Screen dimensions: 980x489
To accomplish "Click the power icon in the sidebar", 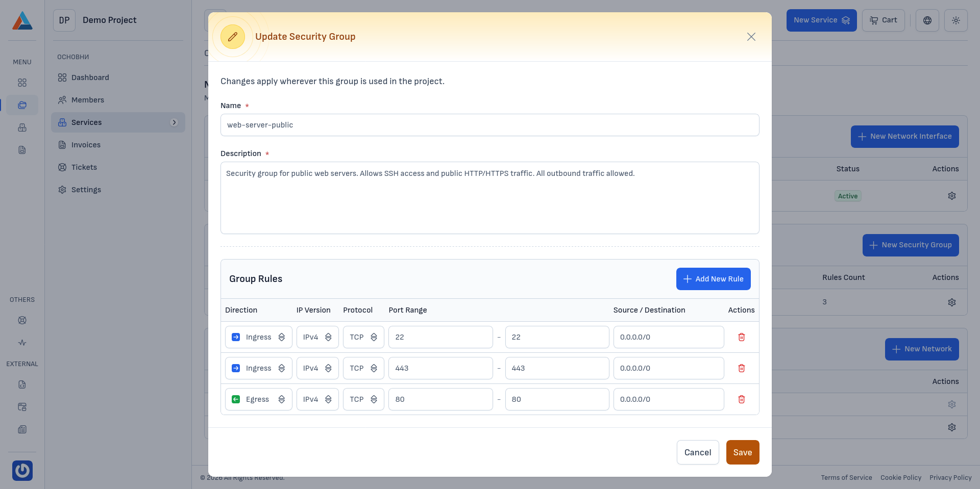I will [22, 470].
